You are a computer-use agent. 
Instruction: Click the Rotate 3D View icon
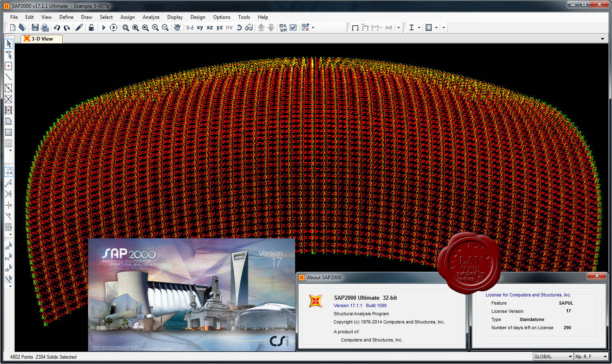(239, 27)
